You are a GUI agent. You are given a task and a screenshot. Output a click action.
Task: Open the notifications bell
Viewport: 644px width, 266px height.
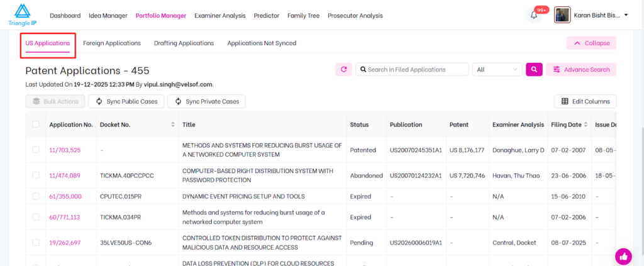[534, 16]
